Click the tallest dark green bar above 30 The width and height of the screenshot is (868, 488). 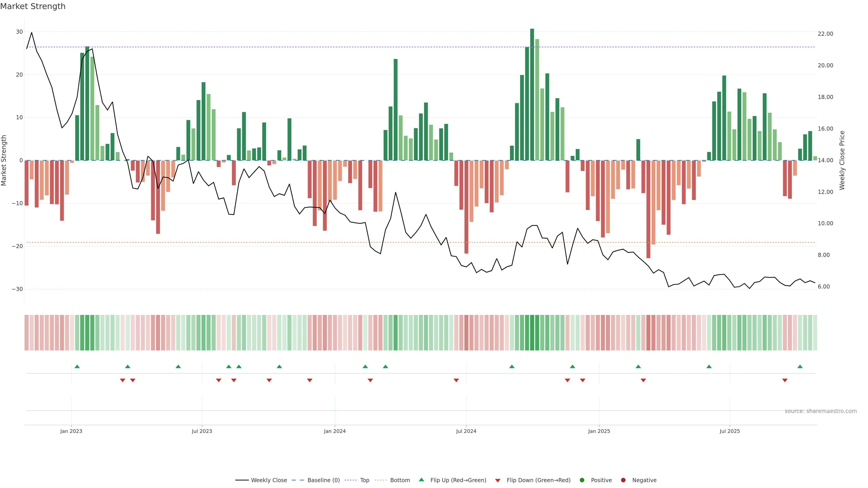tap(532, 94)
